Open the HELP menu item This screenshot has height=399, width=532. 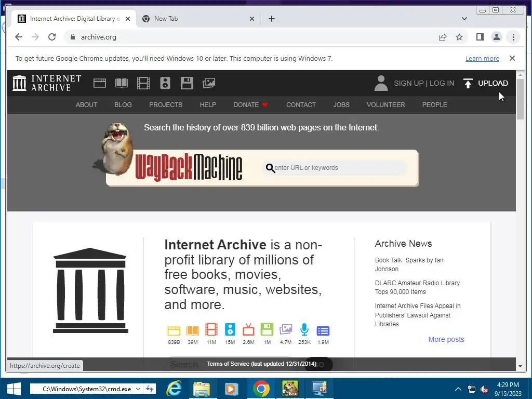pos(208,105)
